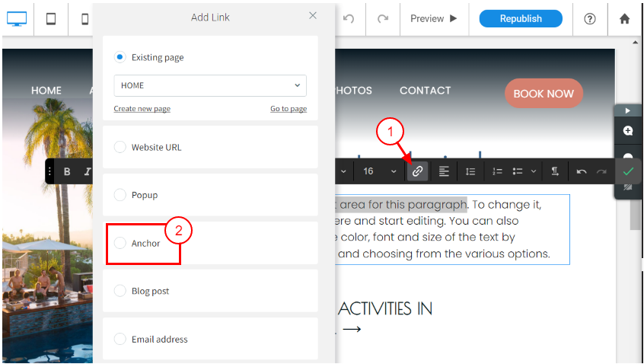Click the Create new page link
The width and height of the screenshot is (644, 364).
(142, 109)
